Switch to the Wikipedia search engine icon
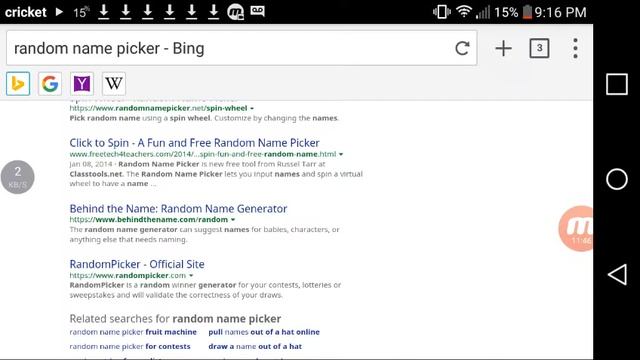640x360 pixels. point(113,84)
